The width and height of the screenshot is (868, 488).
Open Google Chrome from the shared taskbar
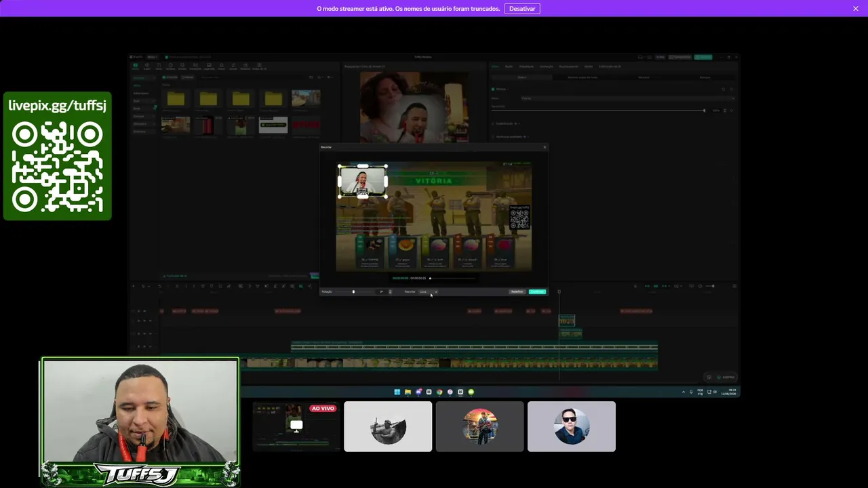pos(439,392)
